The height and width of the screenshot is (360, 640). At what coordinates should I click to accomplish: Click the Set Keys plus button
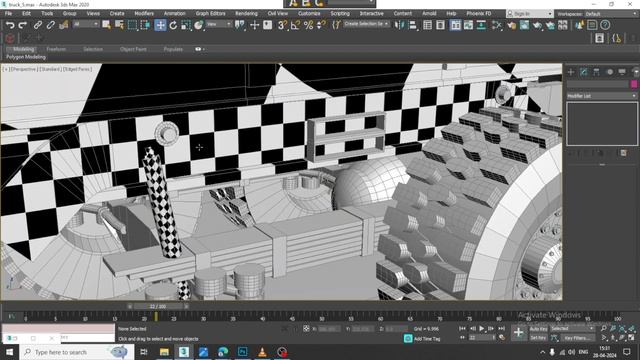[518, 333]
